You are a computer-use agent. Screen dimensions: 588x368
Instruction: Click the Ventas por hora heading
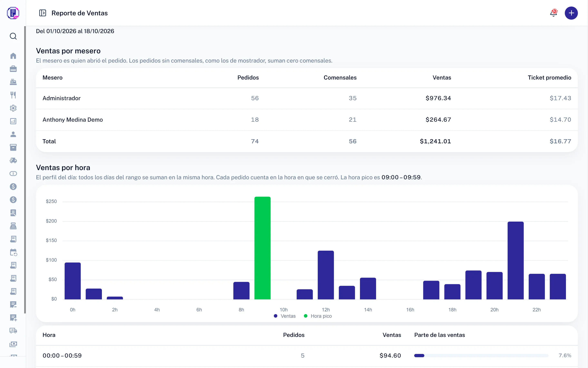click(63, 167)
